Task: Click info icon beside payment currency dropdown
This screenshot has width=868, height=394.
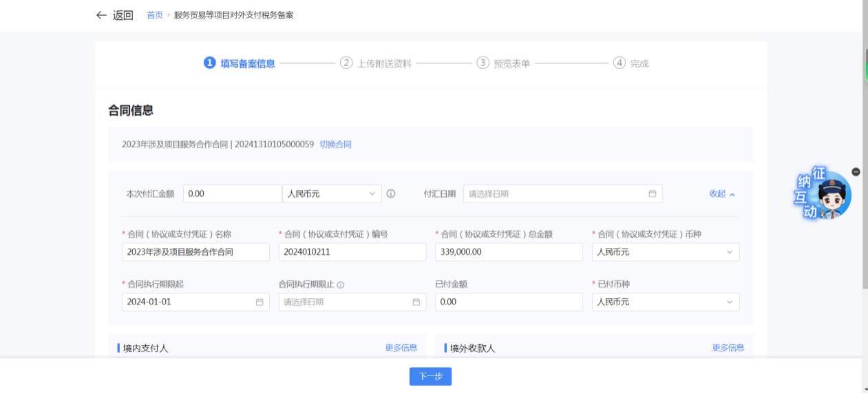Action: pyautogui.click(x=391, y=194)
